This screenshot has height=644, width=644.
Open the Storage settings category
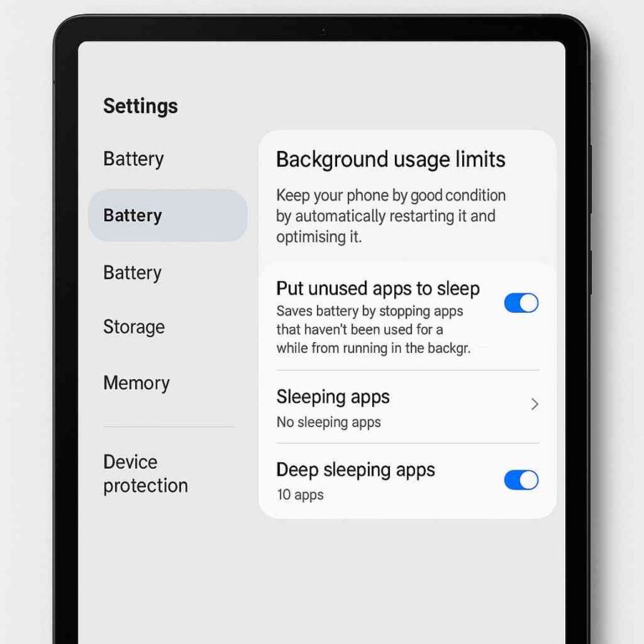click(134, 327)
